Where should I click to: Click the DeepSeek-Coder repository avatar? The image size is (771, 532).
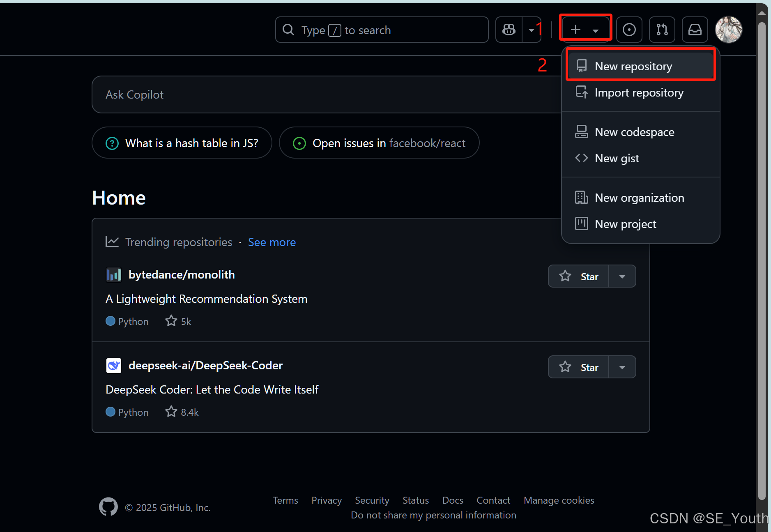point(114,365)
